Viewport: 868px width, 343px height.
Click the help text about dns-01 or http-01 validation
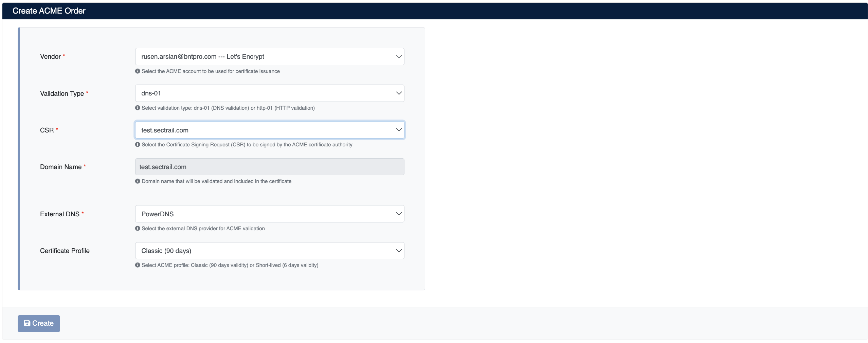[x=228, y=108]
